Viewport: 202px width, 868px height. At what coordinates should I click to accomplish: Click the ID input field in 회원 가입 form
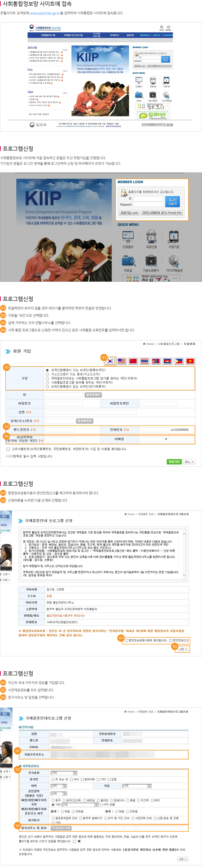[x=64, y=395]
